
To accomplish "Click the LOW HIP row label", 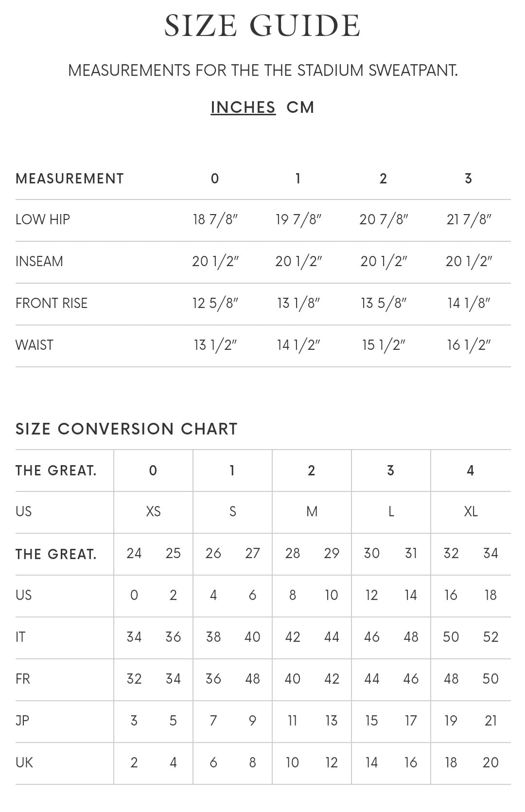I will pyautogui.click(x=43, y=219).
